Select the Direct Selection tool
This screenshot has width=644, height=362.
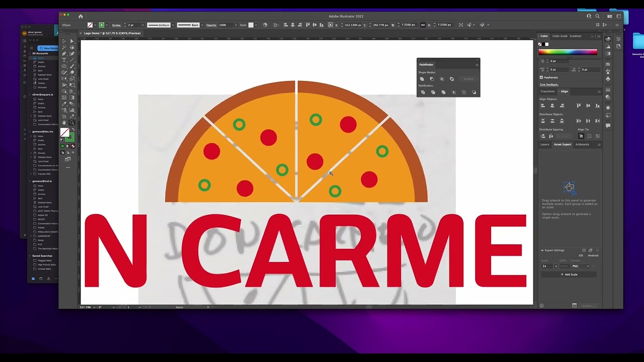(x=72, y=41)
